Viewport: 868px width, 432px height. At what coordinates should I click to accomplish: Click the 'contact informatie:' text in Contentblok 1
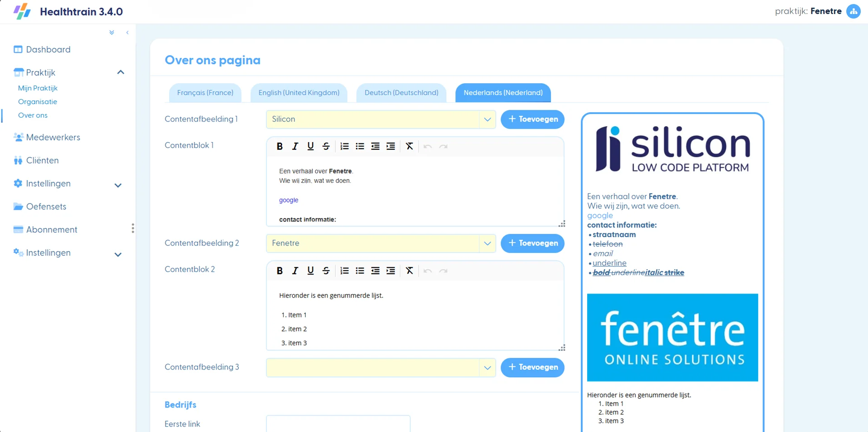pyautogui.click(x=308, y=219)
